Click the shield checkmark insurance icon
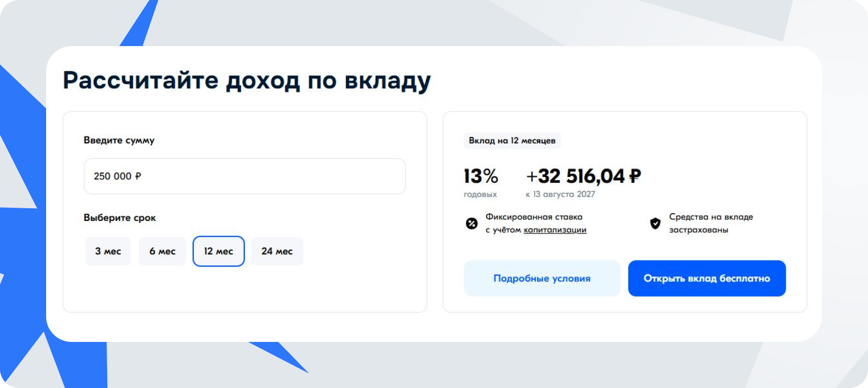Image resolution: width=868 pixels, height=388 pixels. click(x=655, y=223)
